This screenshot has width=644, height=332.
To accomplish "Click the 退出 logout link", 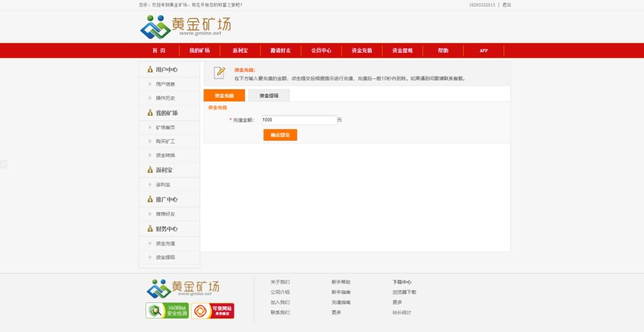I will point(507,5).
